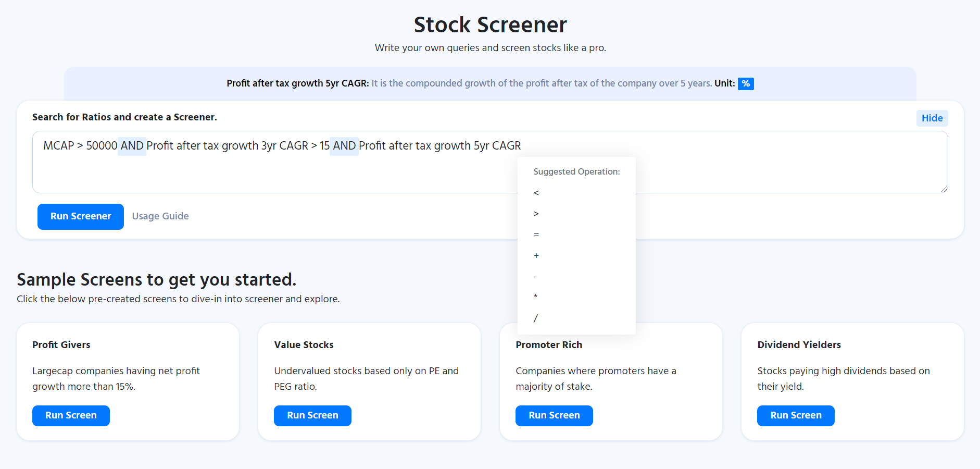This screenshot has width=980, height=469.
Task: Hide the ratio search panel
Action: 932,118
